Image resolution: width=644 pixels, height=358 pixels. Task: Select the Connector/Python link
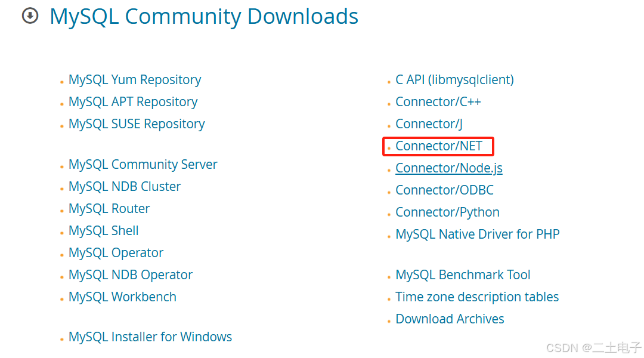pos(448,212)
